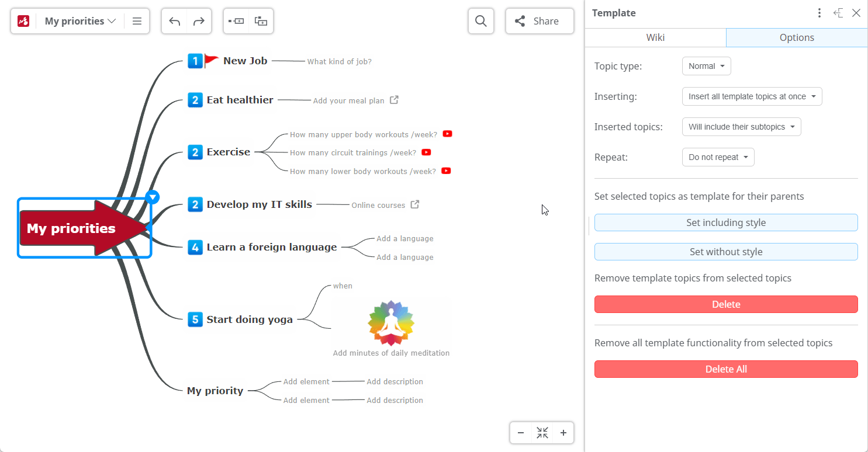
Task: Click the red Delete All button
Action: pos(726,369)
